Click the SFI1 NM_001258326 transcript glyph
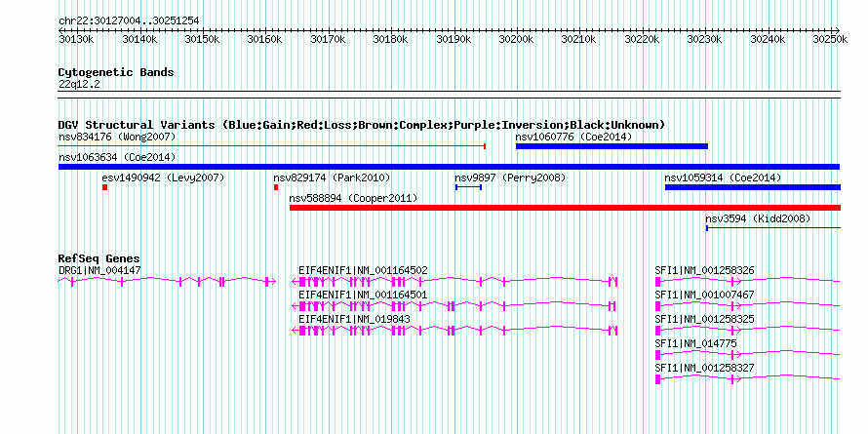Viewport: 868px width, 434px height. point(748,282)
